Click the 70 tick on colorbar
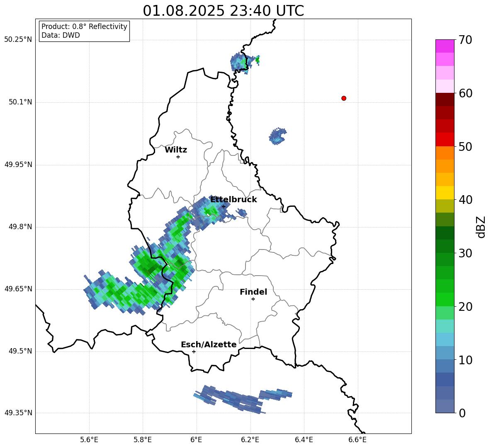This screenshot has height=448, width=491. [x=465, y=40]
